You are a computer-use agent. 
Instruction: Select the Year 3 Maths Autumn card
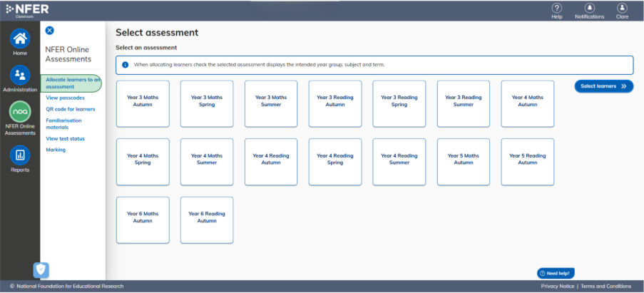click(x=143, y=104)
